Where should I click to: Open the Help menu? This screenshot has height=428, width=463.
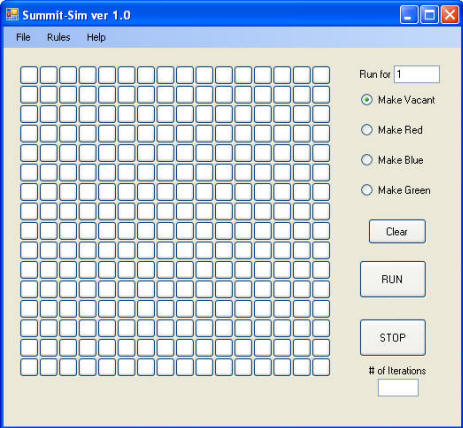tap(96, 37)
